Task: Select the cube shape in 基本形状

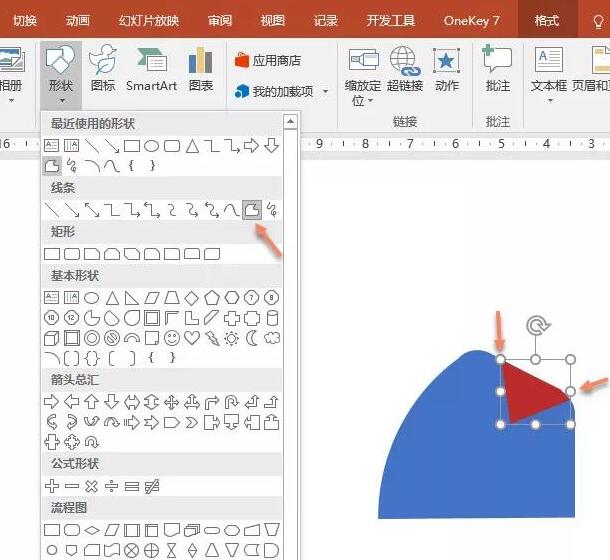Action: (x=52, y=338)
